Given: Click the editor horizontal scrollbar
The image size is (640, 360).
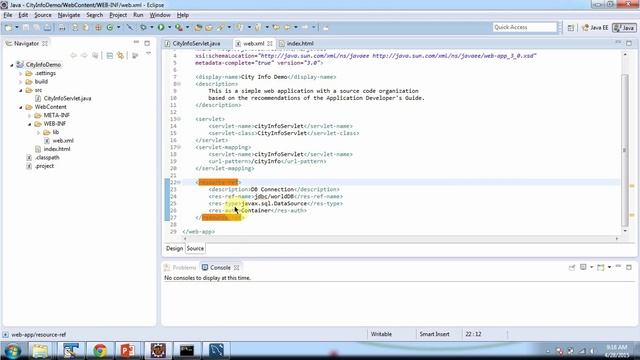Looking at the screenshot, I should (x=400, y=239).
